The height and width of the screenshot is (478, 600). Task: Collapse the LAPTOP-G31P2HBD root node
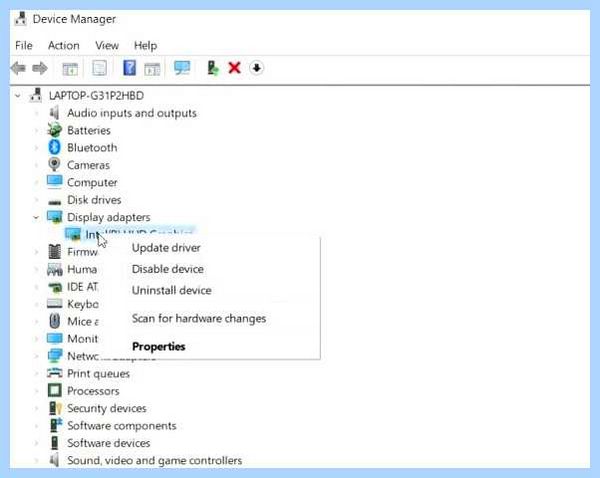pyautogui.click(x=18, y=96)
